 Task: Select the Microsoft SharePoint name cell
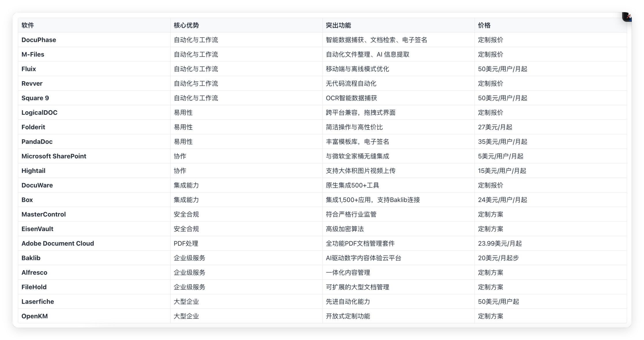tap(54, 156)
